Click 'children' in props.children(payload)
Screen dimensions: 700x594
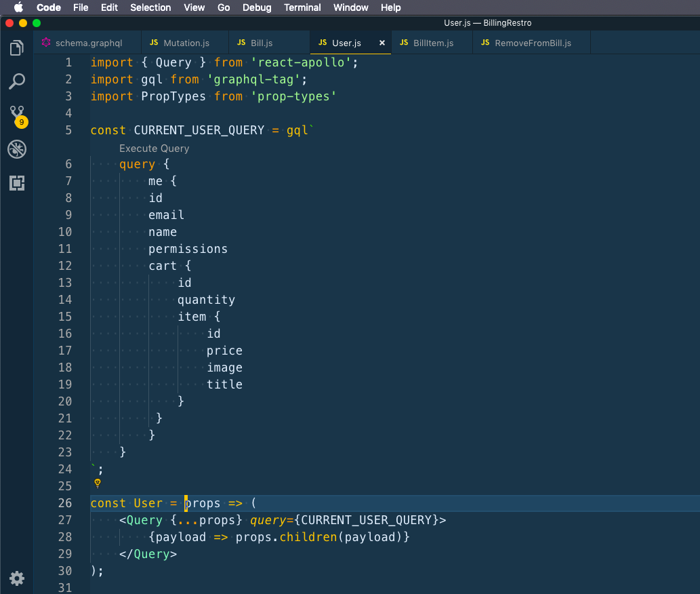[x=308, y=537]
